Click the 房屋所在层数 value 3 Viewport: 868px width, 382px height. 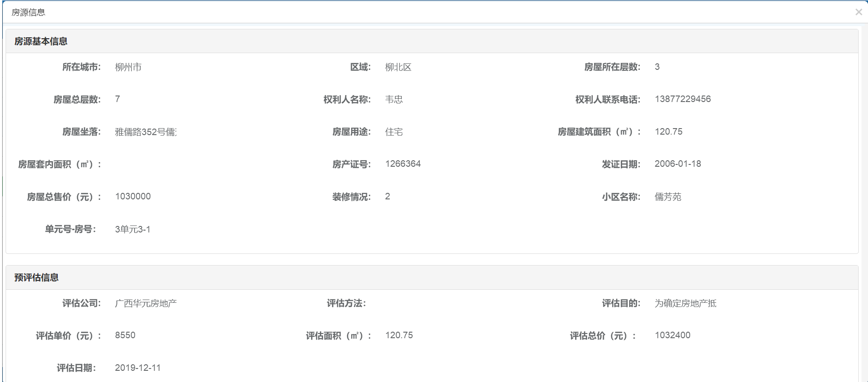click(657, 67)
